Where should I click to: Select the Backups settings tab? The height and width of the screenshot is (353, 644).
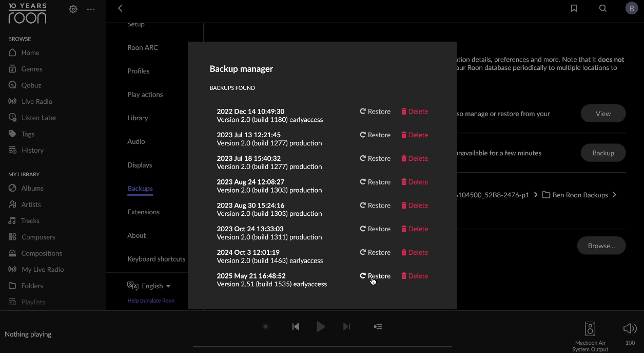140,189
